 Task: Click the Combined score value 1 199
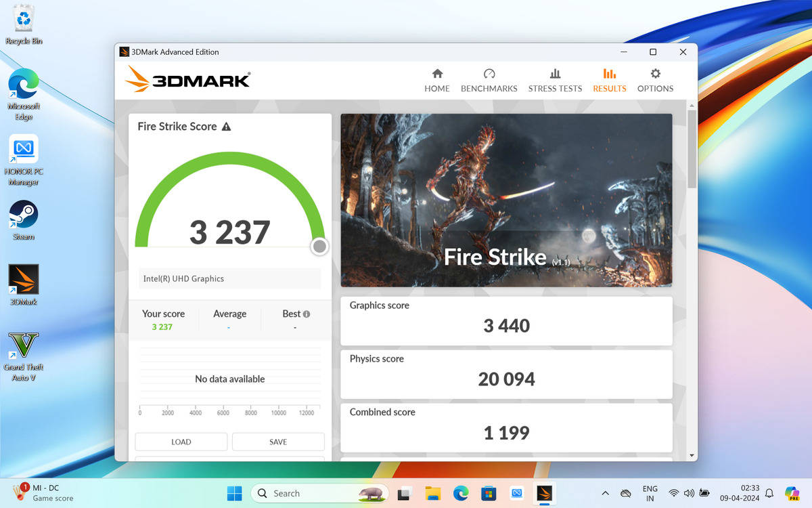pos(507,433)
